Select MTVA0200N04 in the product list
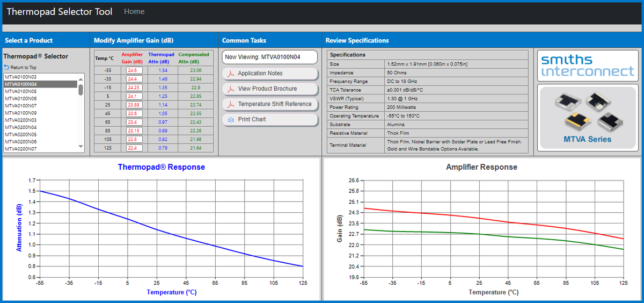This screenshot has width=644, height=303. pyautogui.click(x=40, y=127)
